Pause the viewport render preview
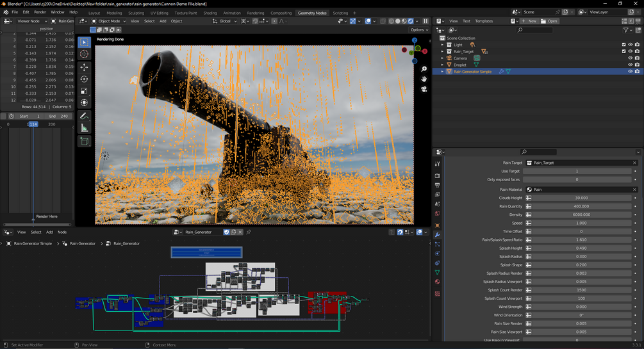Viewport: 644px width, 349px height. pyautogui.click(x=425, y=21)
